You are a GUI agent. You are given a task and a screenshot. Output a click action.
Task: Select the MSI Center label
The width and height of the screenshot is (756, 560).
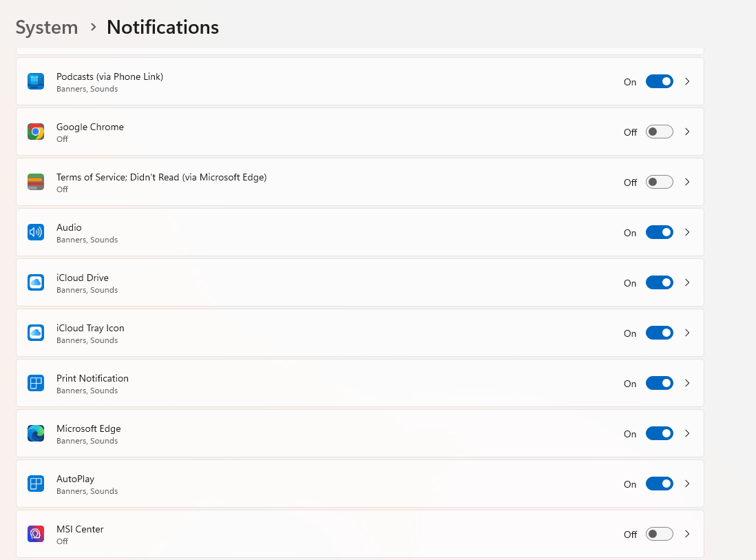pyautogui.click(x=80, y=529)
